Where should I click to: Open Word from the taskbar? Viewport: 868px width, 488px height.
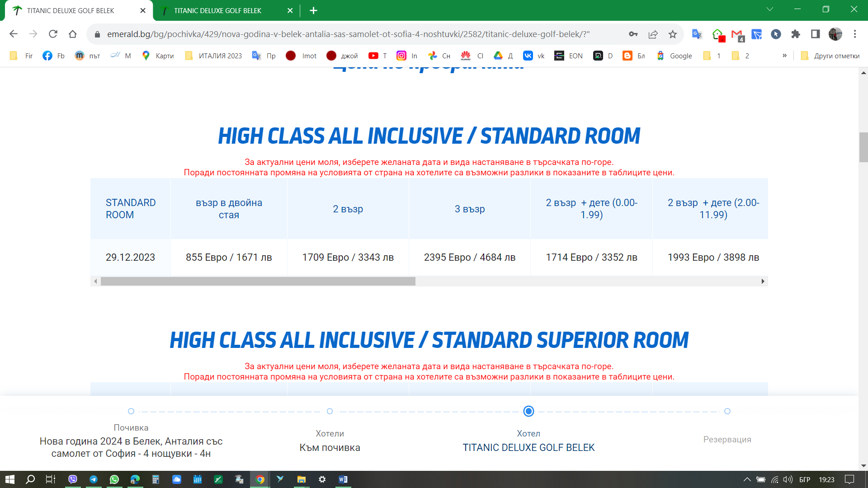point(343,479)
